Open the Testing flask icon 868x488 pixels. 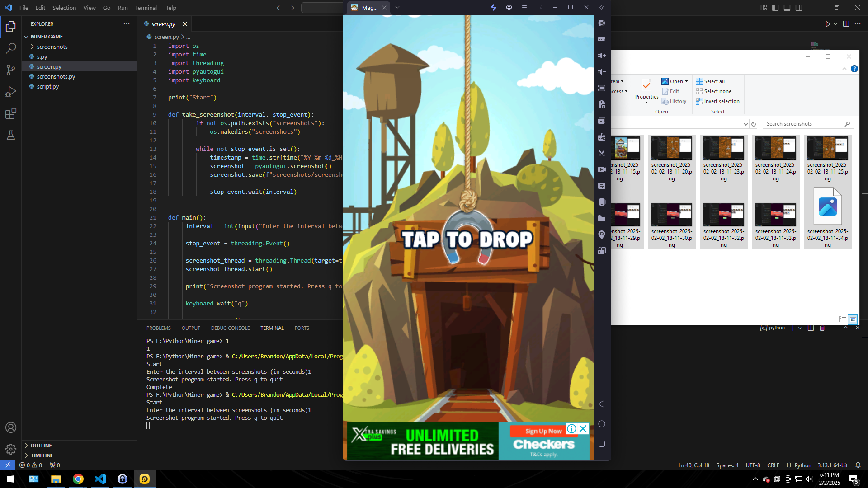11,135
